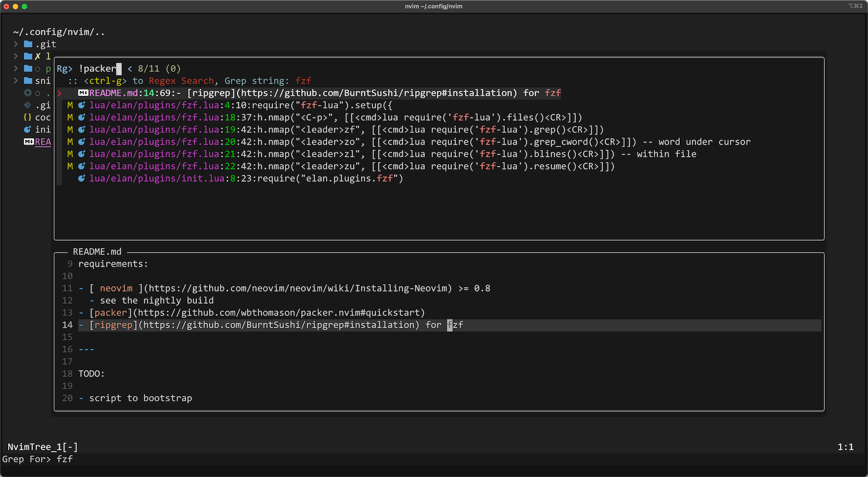Click Lua icon of fzf.lua:18 result

click(x=82, y=117)
